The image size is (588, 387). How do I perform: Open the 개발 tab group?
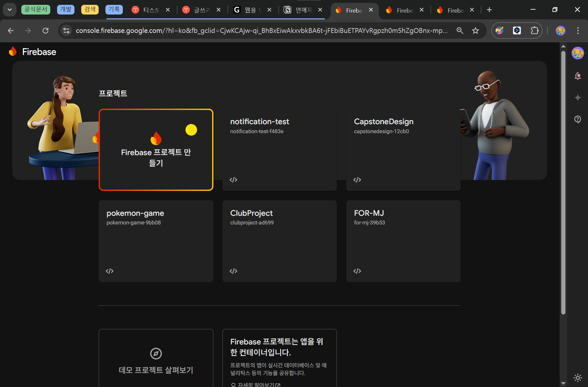pos(66,9)
